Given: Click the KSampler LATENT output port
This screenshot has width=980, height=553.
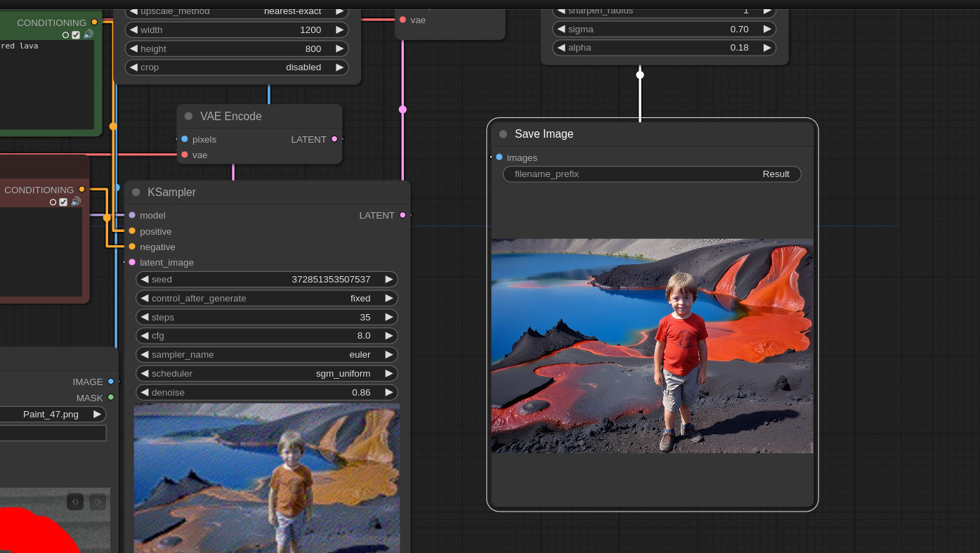Looking at the screenshot, I should point(403,215).
